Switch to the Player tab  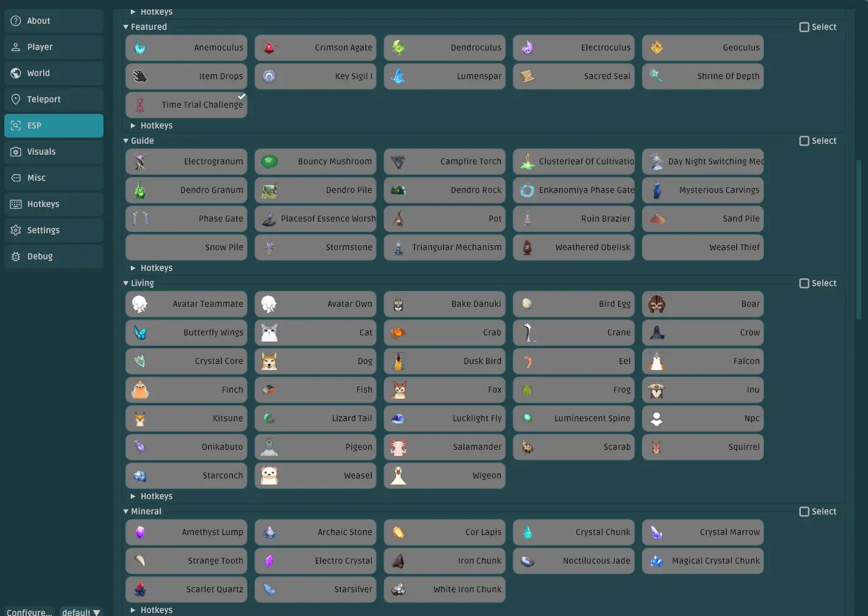[x=54, y=47]
